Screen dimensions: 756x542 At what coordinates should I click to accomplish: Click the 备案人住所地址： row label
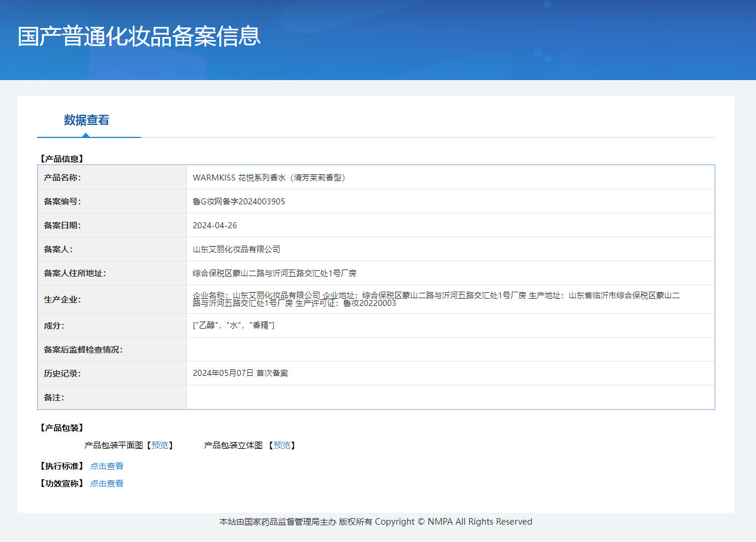pos(75,273)
